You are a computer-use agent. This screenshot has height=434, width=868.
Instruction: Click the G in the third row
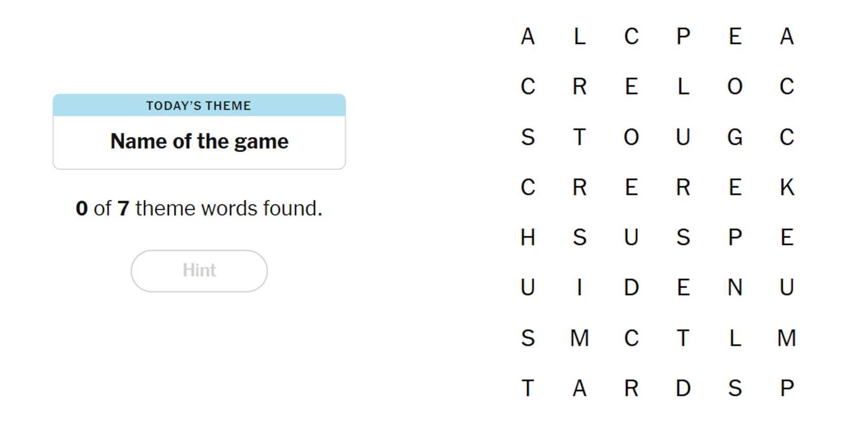(x=735, y=137)
